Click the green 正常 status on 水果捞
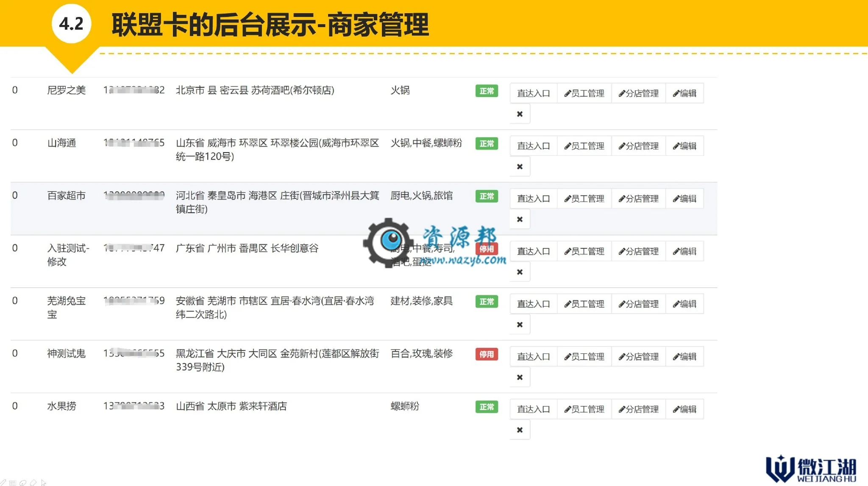 pos(487,407)
